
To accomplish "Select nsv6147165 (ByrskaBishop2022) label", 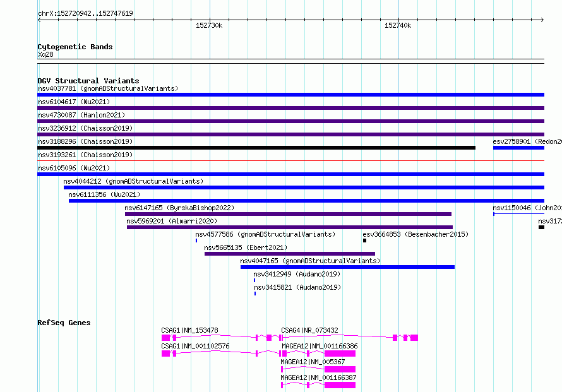I will point(179,208).
